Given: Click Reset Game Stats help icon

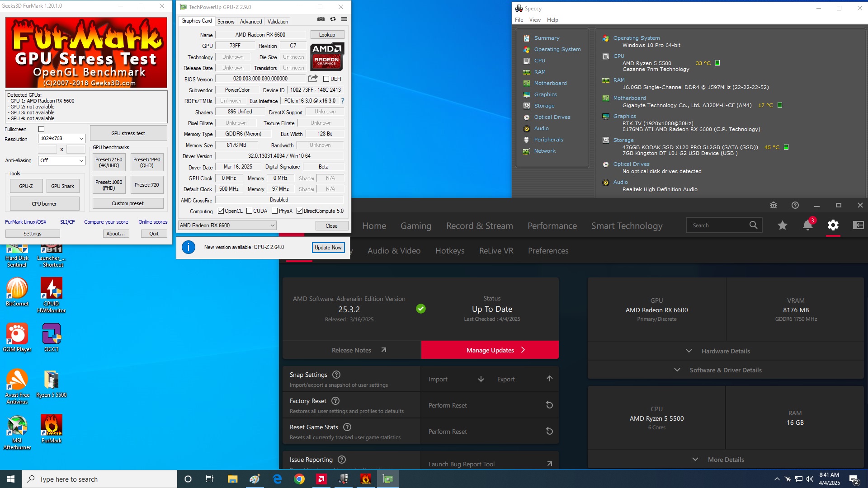Looking at the screenshot, I should click(x=347, y=427).
